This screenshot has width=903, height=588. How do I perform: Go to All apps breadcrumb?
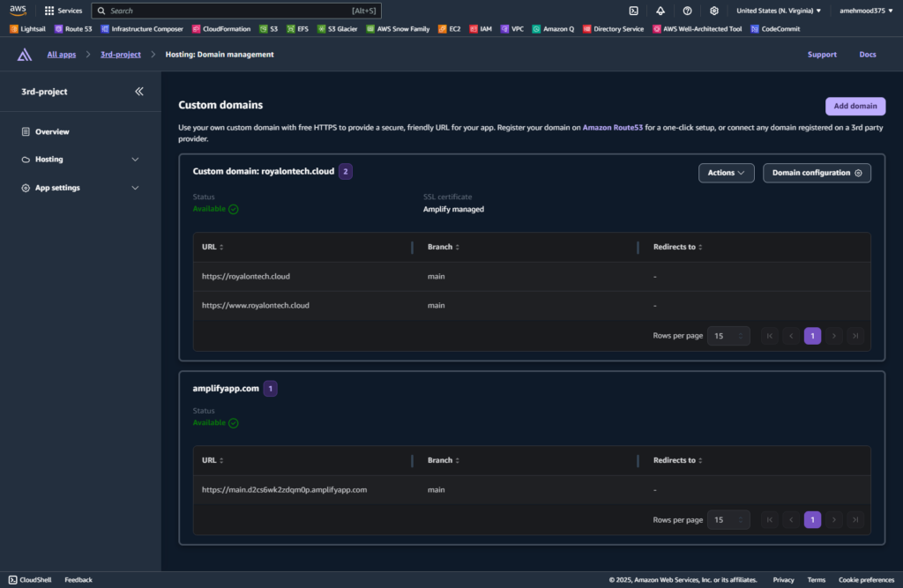click(x=62, y=54)
